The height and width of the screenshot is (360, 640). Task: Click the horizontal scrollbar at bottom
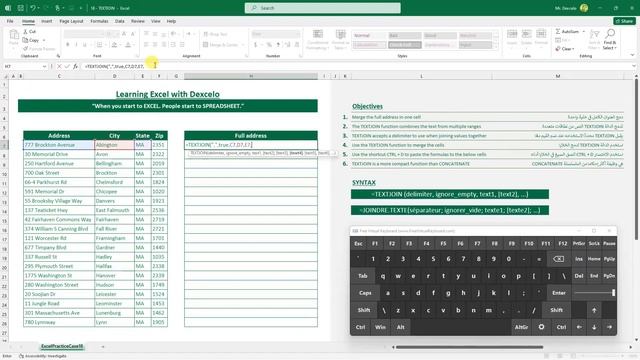click(469, 347)
